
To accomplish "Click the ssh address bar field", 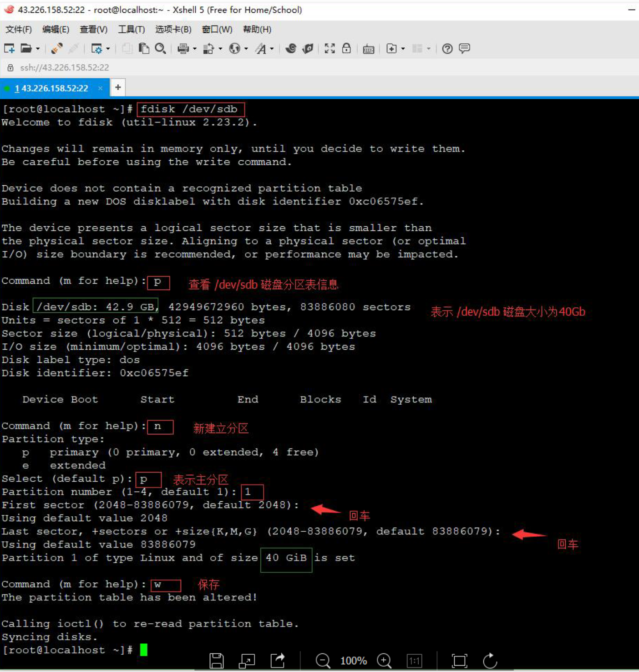I will click(x=64, y=68).
